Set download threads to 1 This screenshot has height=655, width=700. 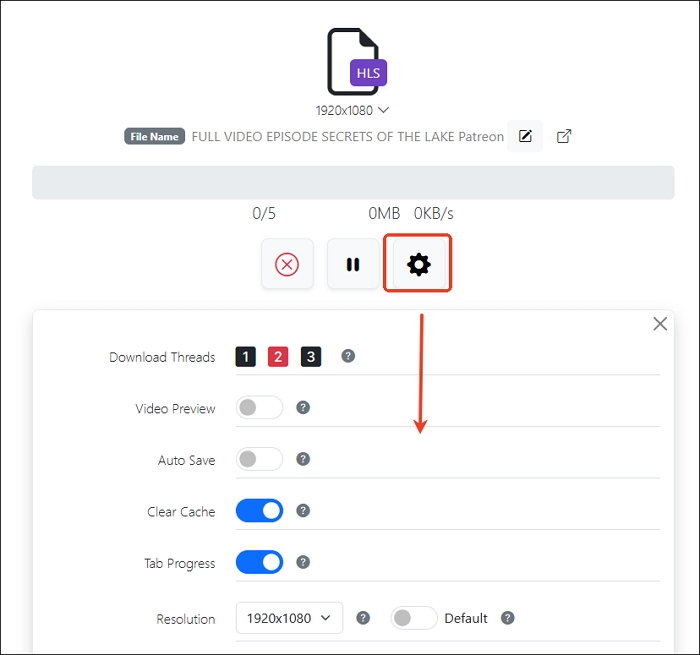point(246,357)
